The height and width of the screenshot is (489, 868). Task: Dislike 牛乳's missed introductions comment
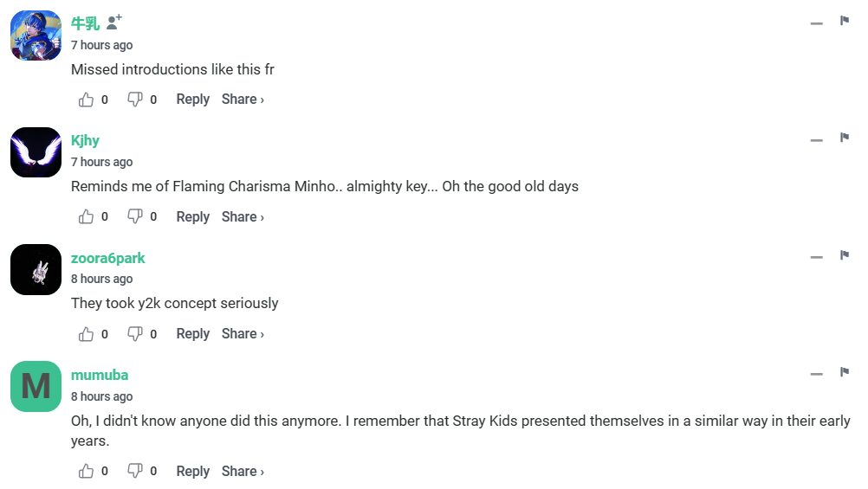point(135,100)
